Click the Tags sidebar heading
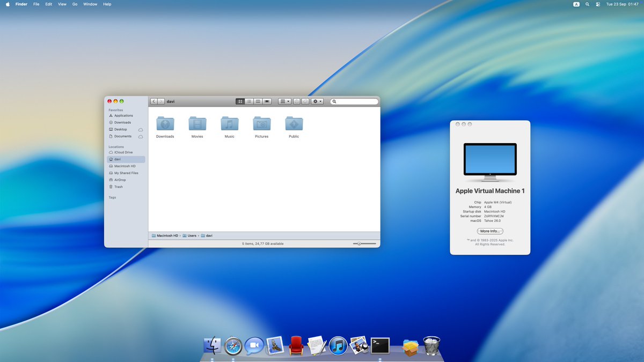 pos(112,197)
